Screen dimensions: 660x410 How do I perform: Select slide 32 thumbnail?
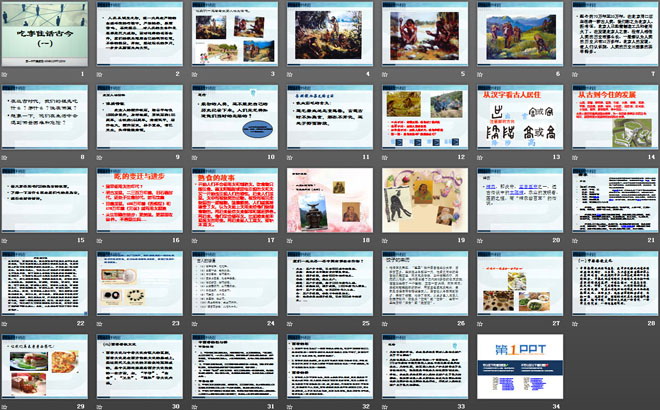coord(330,366)
